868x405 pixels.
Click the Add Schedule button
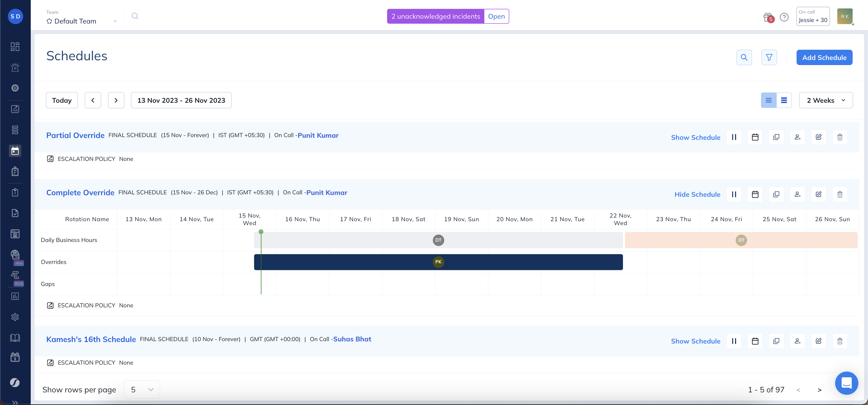[824, 58]
